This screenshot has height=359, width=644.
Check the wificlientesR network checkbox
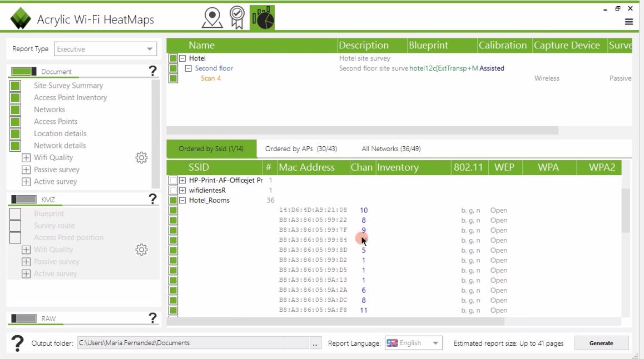pos(174,191)
